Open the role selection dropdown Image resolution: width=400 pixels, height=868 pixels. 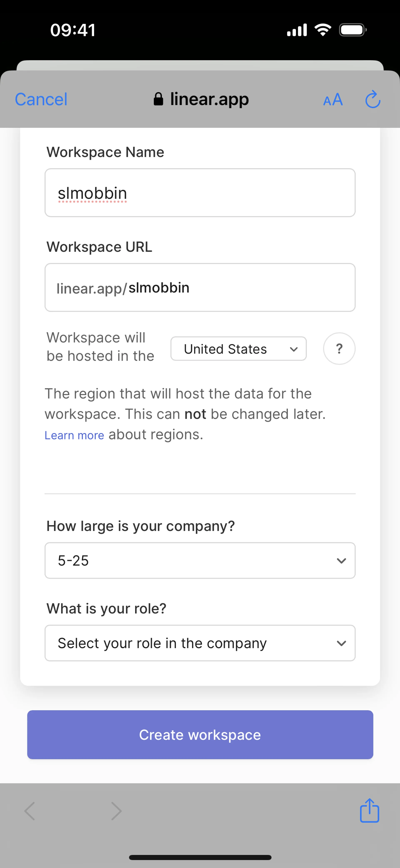coord(200,643)
